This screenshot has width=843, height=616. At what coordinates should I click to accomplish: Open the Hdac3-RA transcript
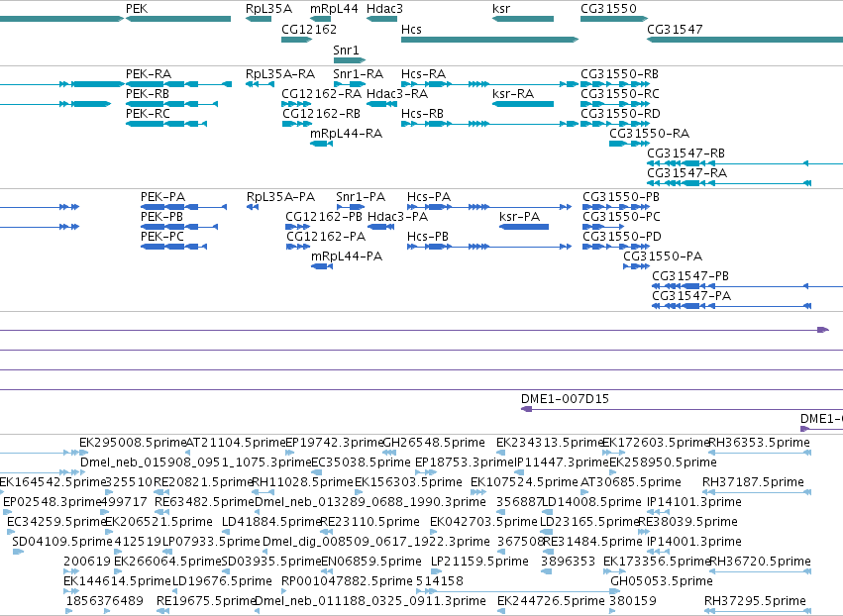click(x=381, y=104)
